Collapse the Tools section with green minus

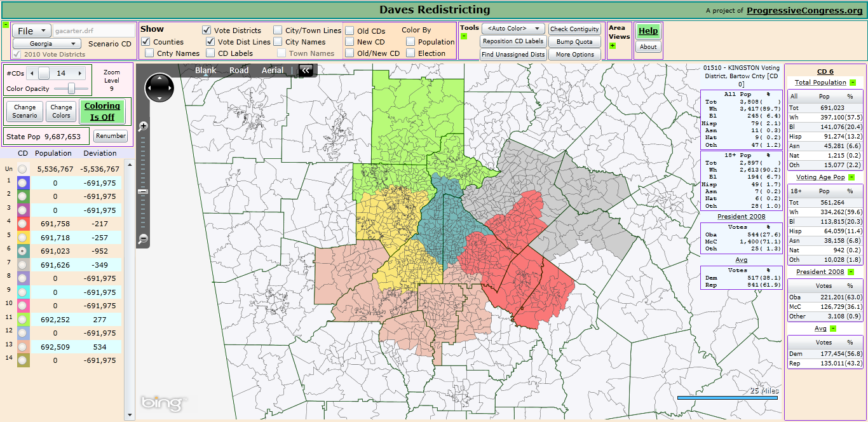(464, 36)
